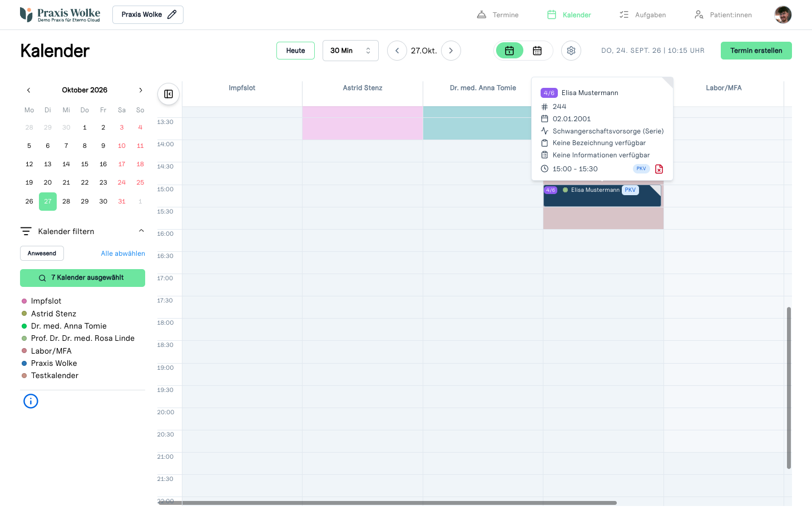Show next month in mini calendar
Screen dimensions: 812x531
pos(141,90)
